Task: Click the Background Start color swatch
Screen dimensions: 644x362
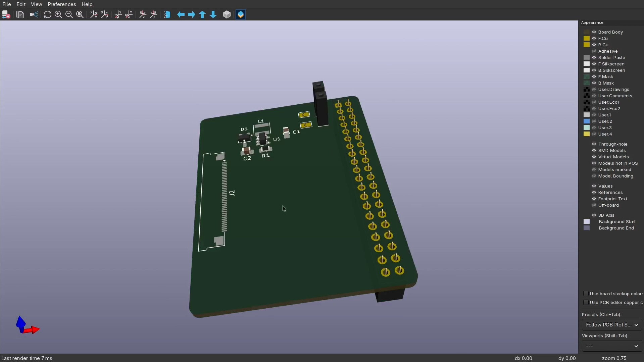Action: click(x=587, y=221)
